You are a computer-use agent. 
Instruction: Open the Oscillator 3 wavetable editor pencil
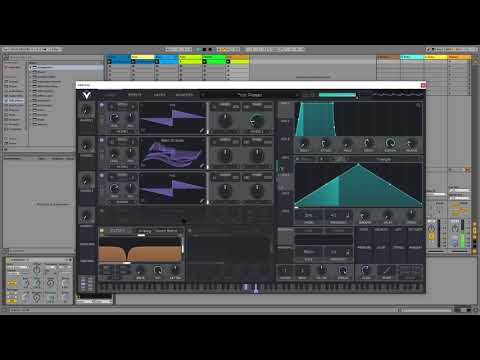[202, 201]
